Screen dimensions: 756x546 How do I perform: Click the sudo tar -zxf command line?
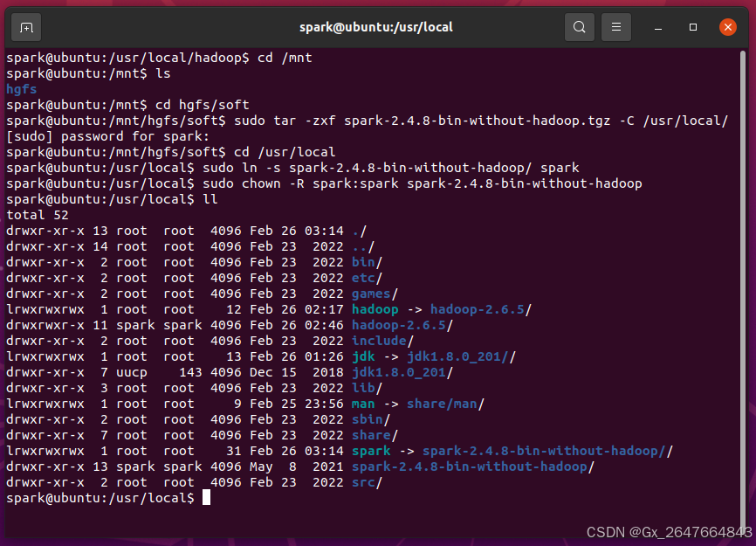367,121
